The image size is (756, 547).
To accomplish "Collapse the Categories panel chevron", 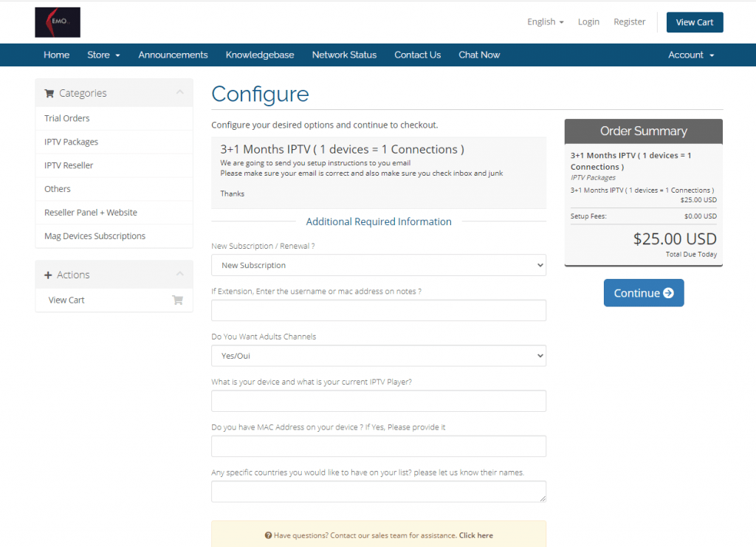I will [180, 92].
